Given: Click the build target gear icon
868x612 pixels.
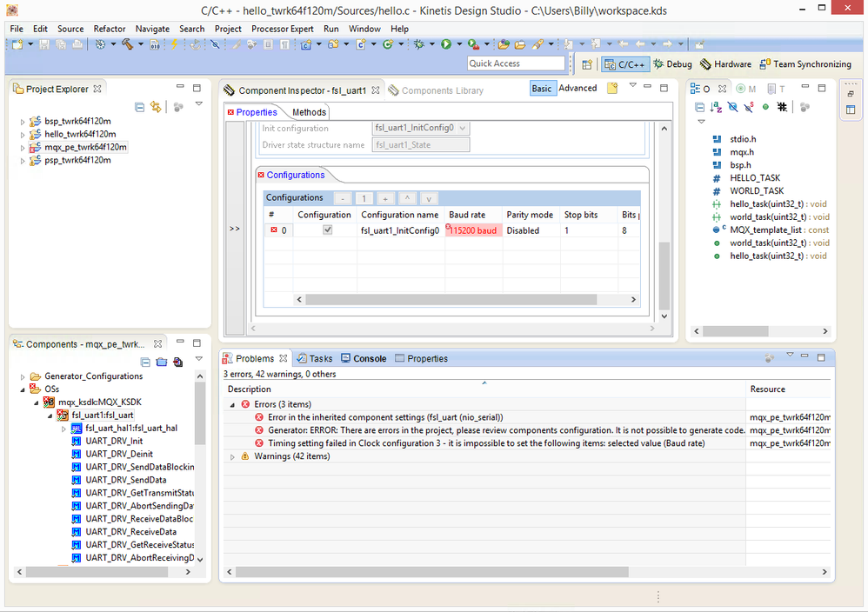Looking at the screenshot, I should pos(100,45).
